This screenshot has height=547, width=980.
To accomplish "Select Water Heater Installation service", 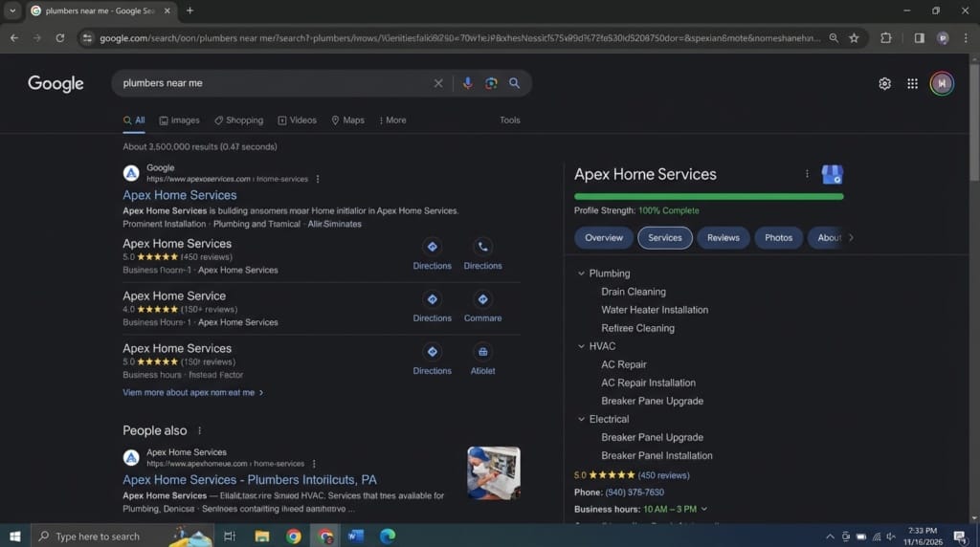I will (655, 310).
